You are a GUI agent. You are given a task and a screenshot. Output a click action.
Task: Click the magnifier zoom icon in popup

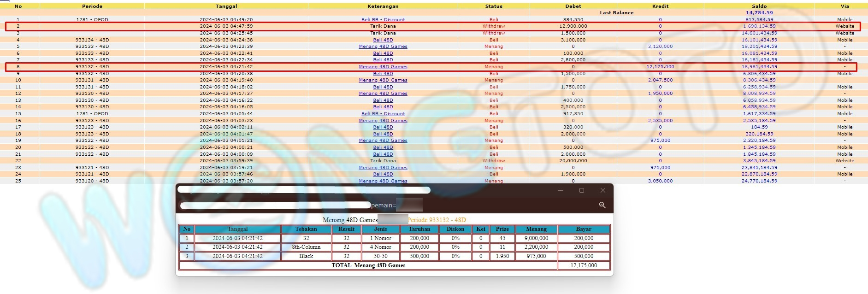602,205
